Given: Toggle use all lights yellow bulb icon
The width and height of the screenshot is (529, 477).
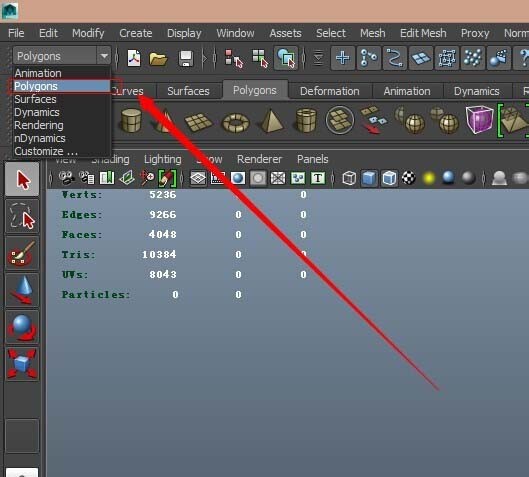Looking at the screenshot, I should pos(428,178).
